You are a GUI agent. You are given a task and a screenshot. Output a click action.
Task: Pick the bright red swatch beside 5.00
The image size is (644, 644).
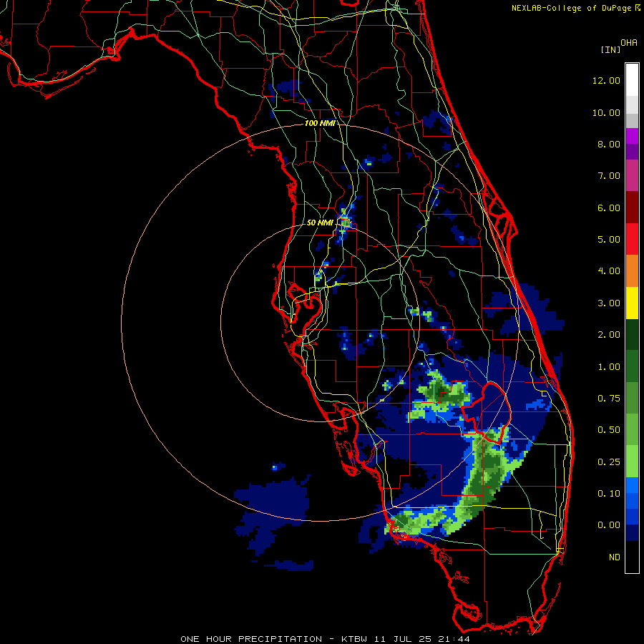pos(632,240)
